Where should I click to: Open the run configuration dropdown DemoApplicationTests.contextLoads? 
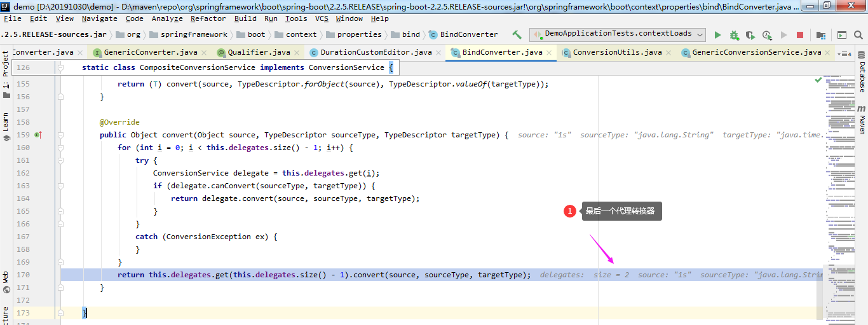(618, 34)
